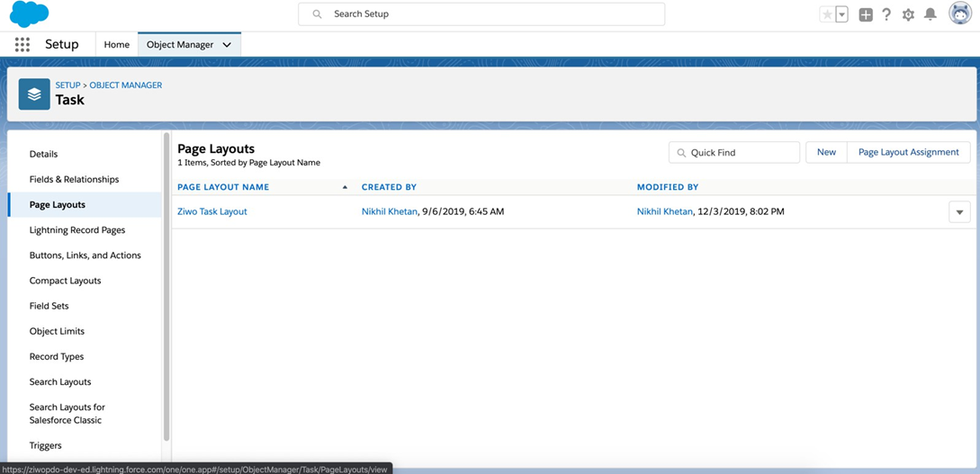Click into the Search Setup field
Screen dimensions: 980x474
[x=481, y=13]
